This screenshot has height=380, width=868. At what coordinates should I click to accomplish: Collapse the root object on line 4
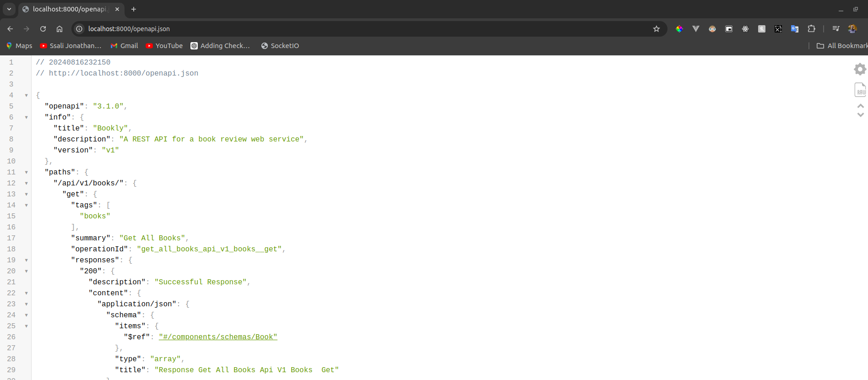click(26, 95)
